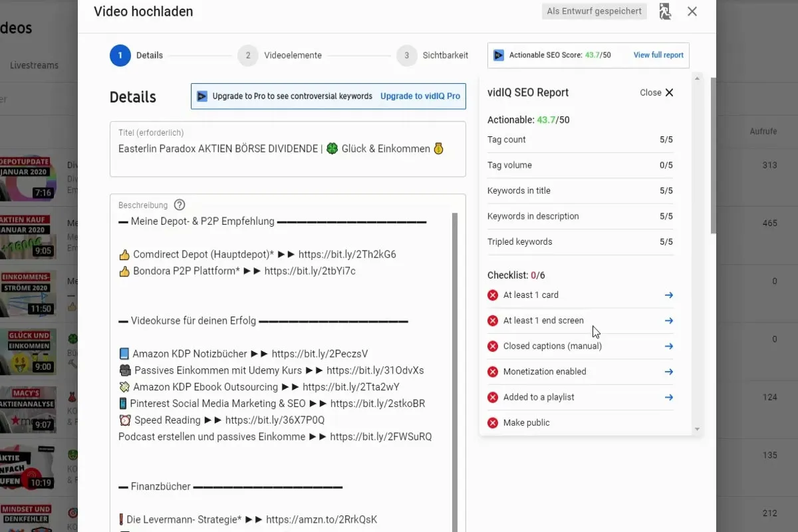
Task: Click Tag count row in SEO report
Action: click(x=581, y=140)
